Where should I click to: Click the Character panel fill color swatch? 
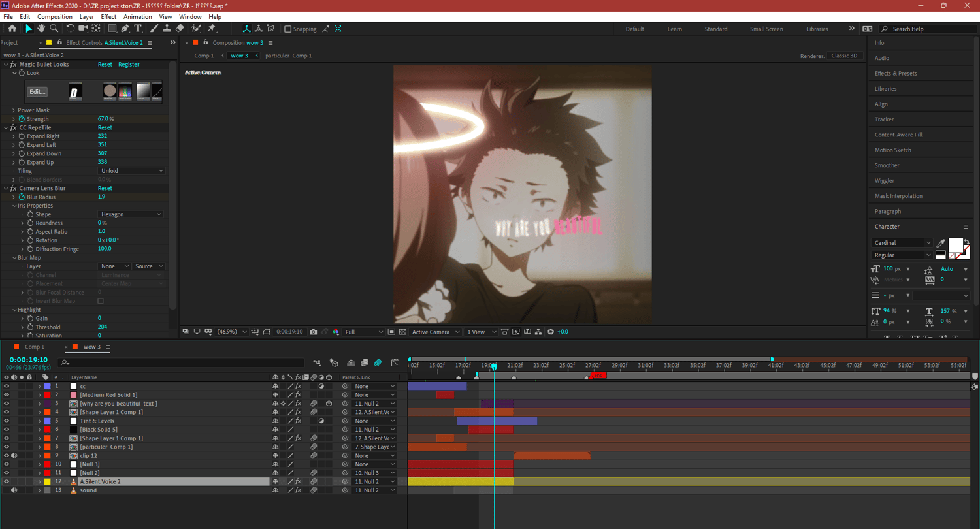coord(955,245)
